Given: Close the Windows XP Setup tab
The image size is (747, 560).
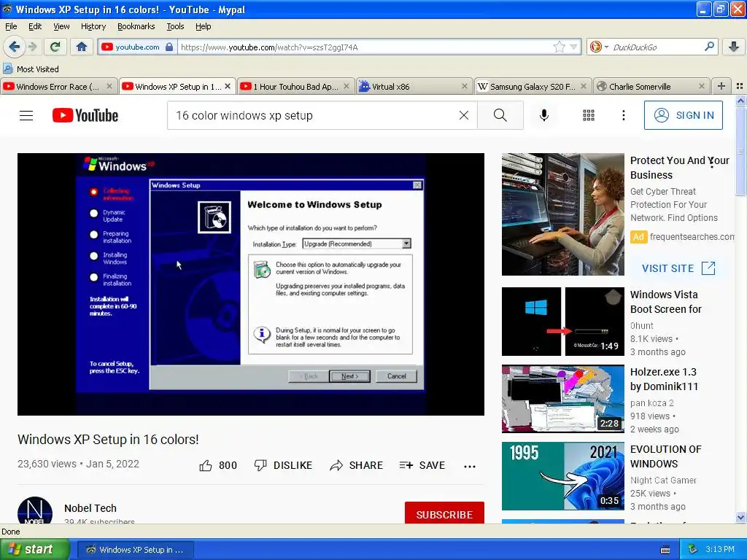Looking at the screenshot, I should (x=228, y=86).
